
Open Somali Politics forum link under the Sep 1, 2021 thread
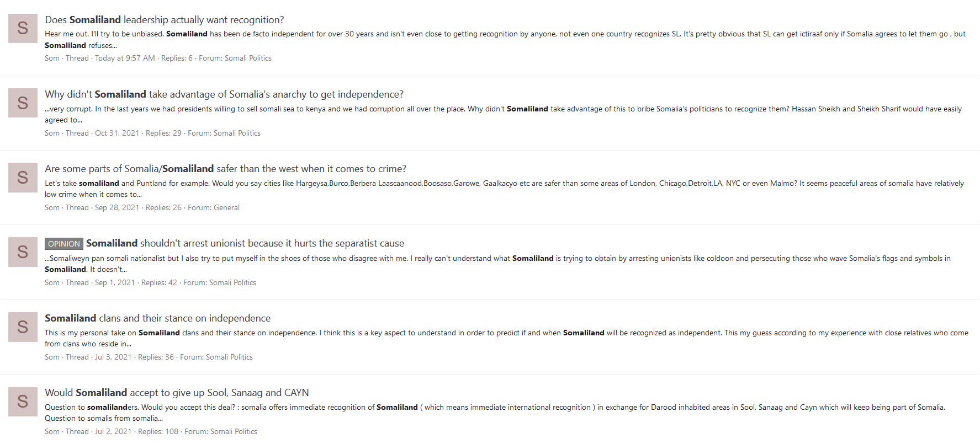232,283
